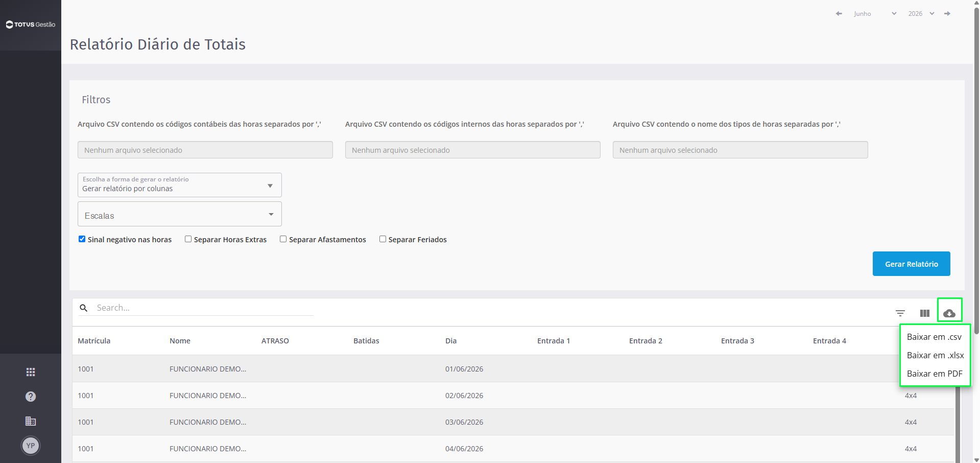Click the filter list icon
The height and width of the screenshot is (463, 980).
click(900, 313)
